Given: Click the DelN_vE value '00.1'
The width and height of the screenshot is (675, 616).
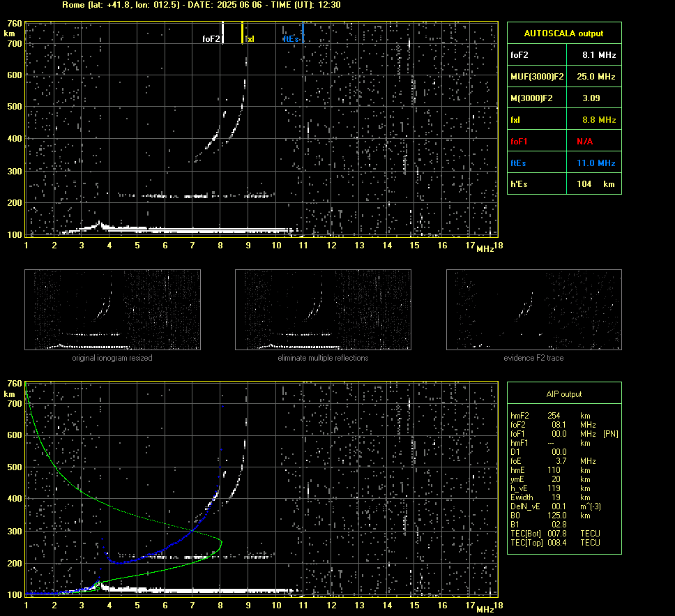Looking at the screenshot, I should (559, 506).
